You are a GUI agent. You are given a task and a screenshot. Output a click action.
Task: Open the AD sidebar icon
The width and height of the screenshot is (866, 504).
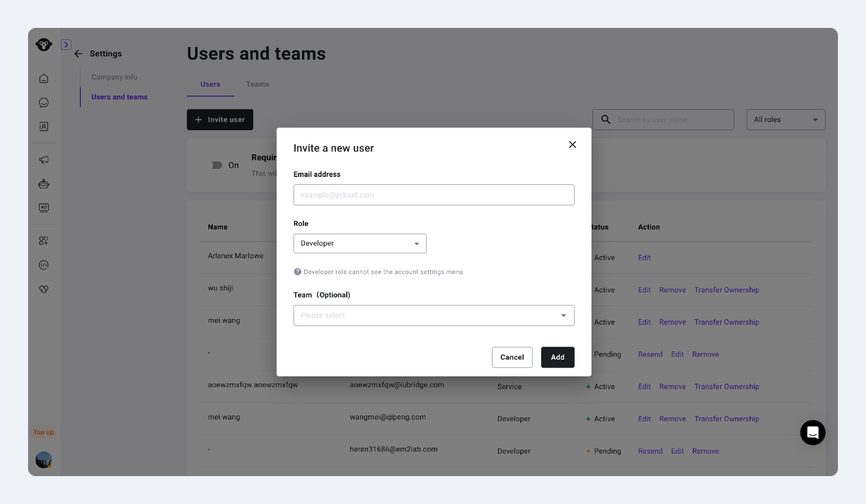pyautogui.click(x=44, y=208)
